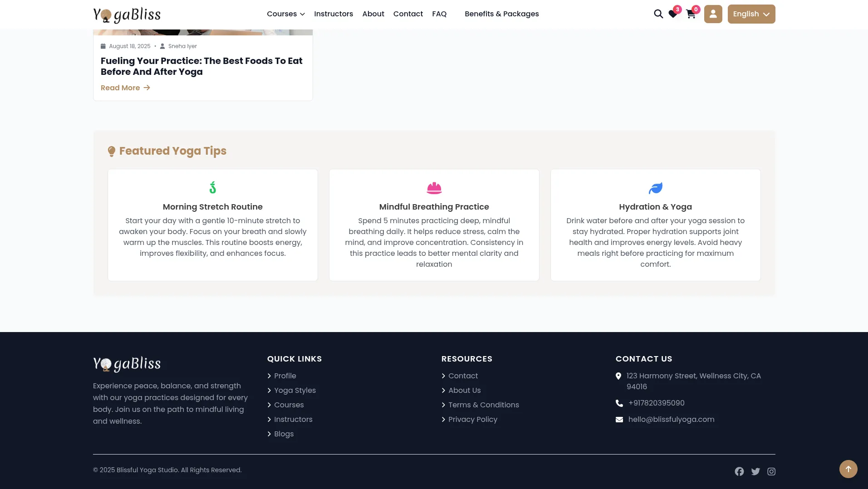Open the FAQ navigation item
This screenshot has height=489, width=868.
439,14
